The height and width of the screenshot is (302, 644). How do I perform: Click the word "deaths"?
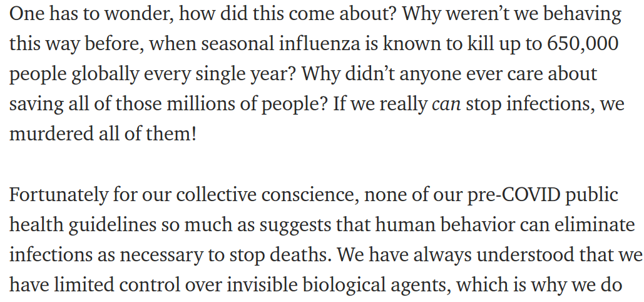point(300,255)
